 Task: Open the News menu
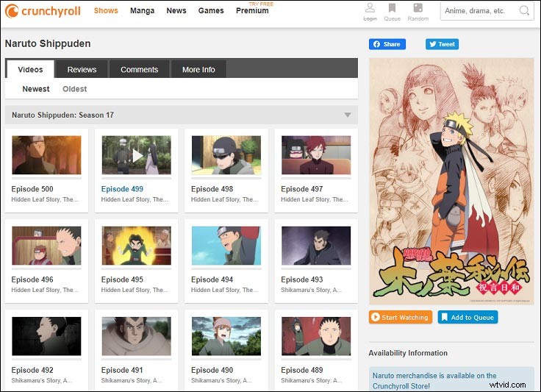click(176, 11)
